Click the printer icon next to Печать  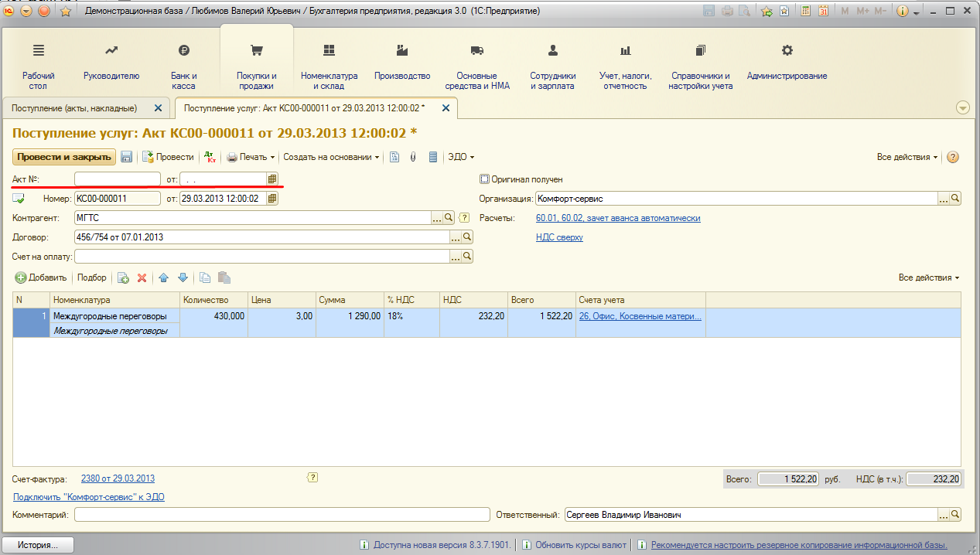(231, 157)
